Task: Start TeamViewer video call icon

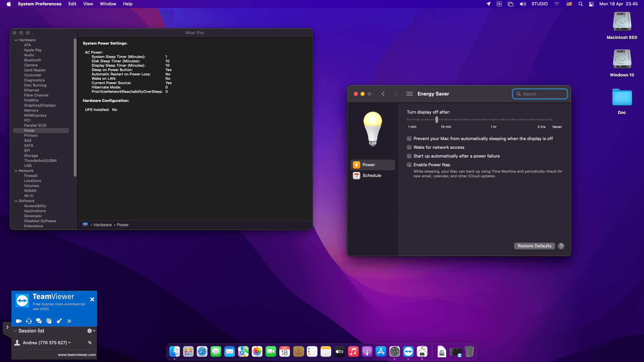Action: tap(19, 321)
